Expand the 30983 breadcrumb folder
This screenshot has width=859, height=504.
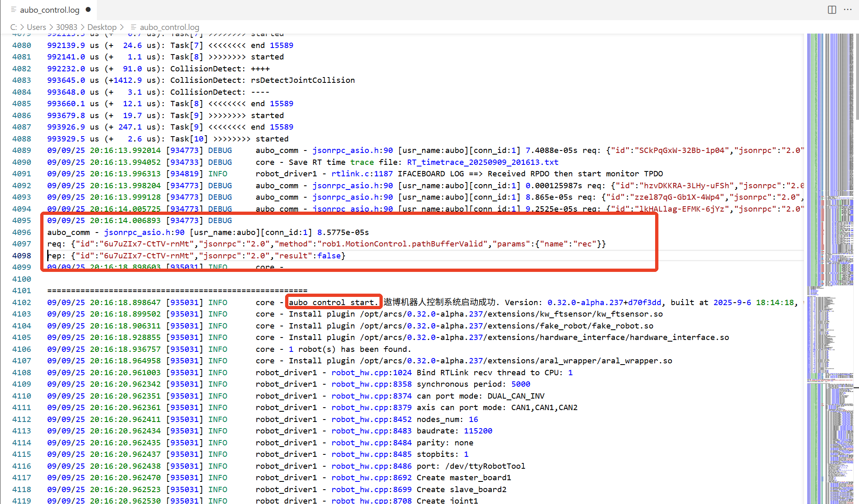[x=66, y=27]
